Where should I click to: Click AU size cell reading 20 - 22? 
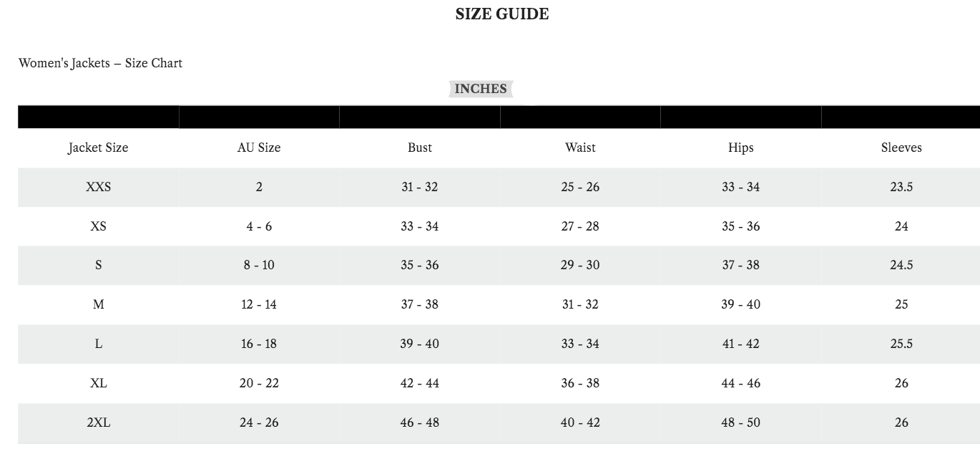pyautogui.click(x=259, y=383)
